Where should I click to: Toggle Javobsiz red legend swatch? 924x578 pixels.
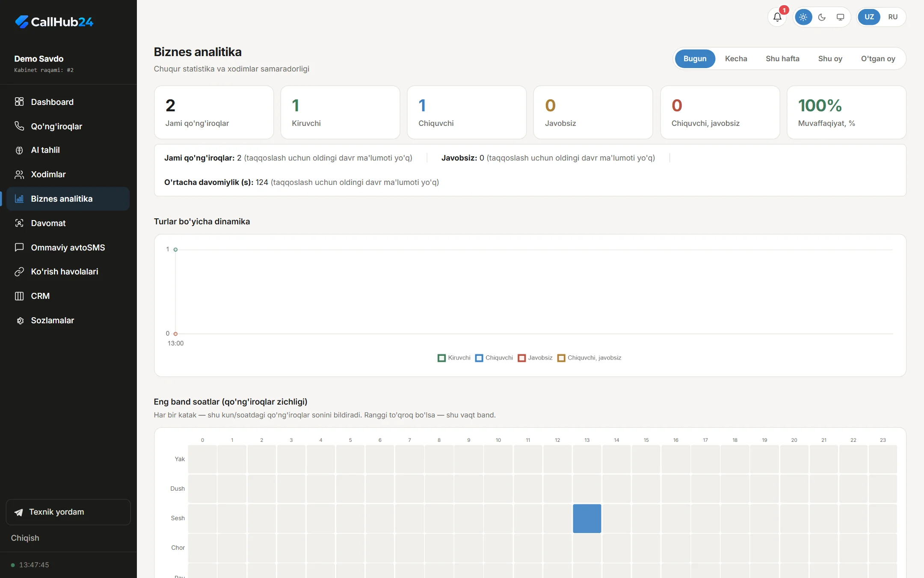[521, 358]
